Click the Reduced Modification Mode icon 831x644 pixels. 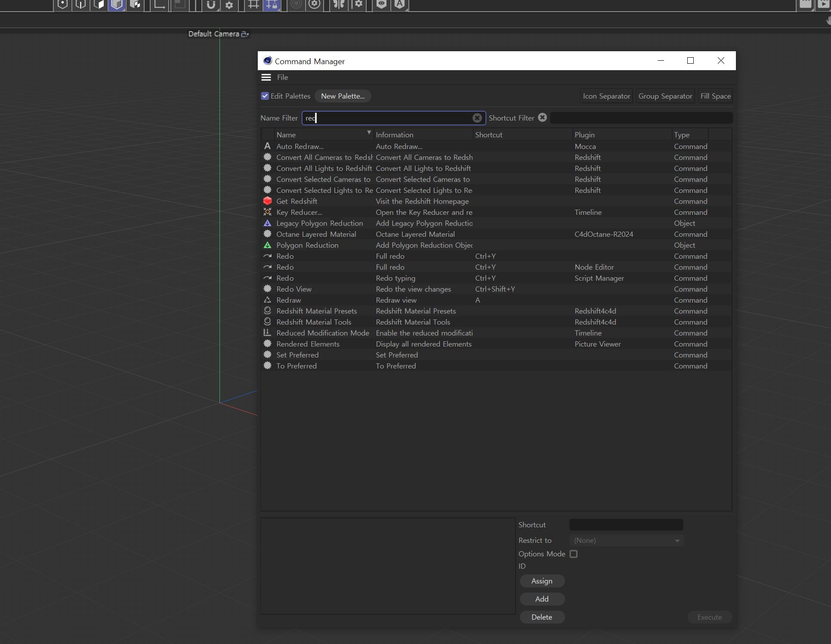point(267,333)
